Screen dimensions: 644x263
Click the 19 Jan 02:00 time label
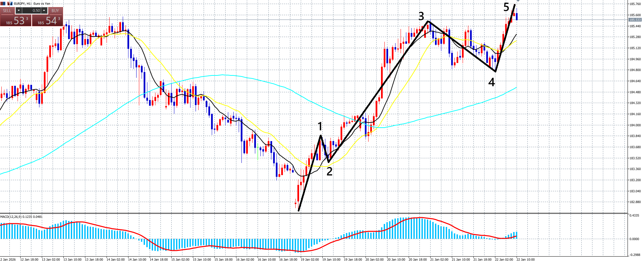310,260
